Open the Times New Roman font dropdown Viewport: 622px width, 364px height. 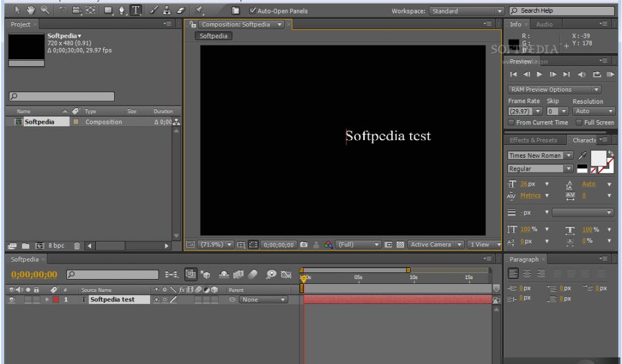[540, 155]
